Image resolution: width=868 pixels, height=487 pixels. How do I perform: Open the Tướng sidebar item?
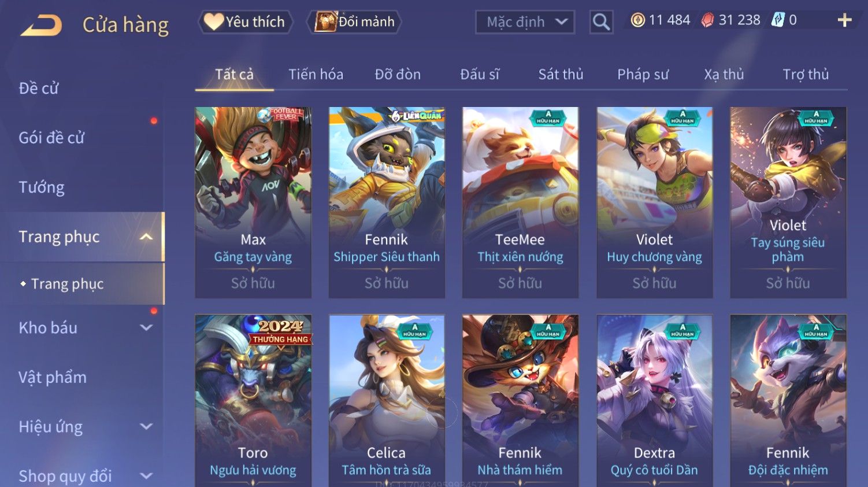42,187
